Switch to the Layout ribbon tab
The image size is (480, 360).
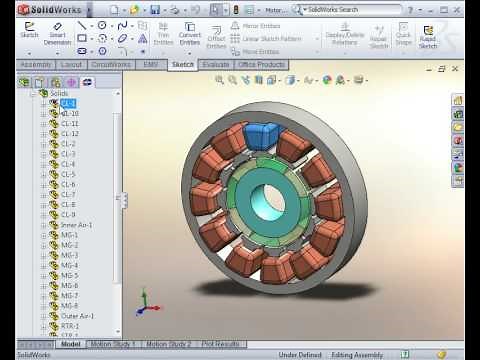tap(71, 64)
